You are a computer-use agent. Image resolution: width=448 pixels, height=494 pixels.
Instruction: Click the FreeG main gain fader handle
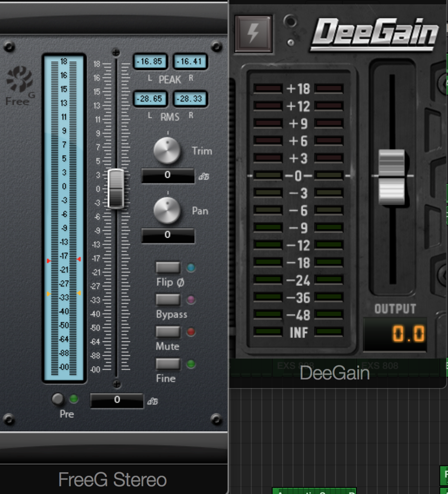click(116, 189)
